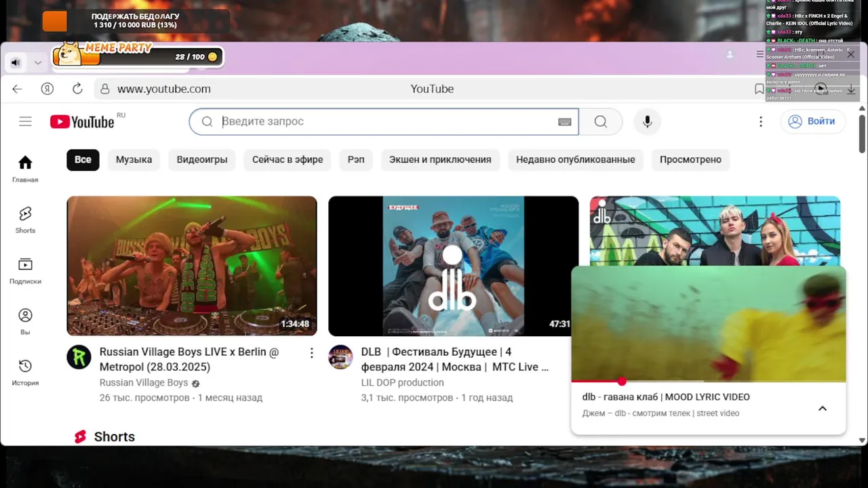The height and width of the screenshot is (488, 868).
Task: Click the lock icon in address bar
Action: (x=104, y=89)
